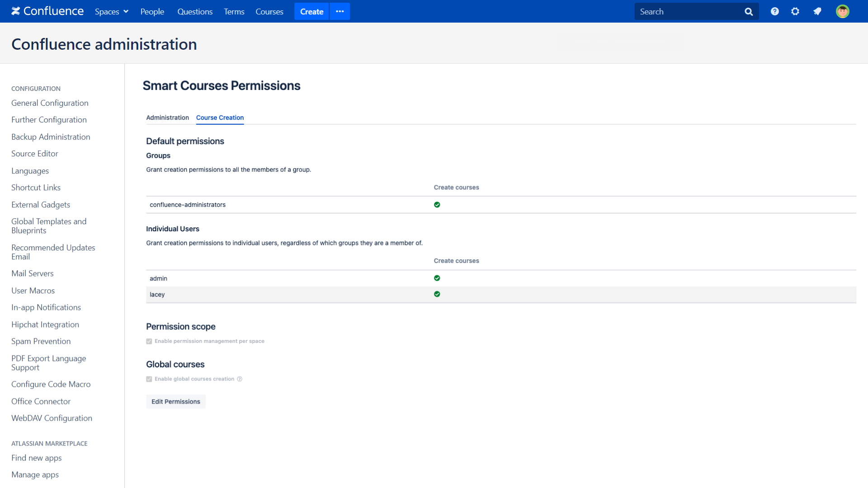This screenshot has width=868, height=488.
Task: Click the admin user green check icon
Action: coord(437,278)
